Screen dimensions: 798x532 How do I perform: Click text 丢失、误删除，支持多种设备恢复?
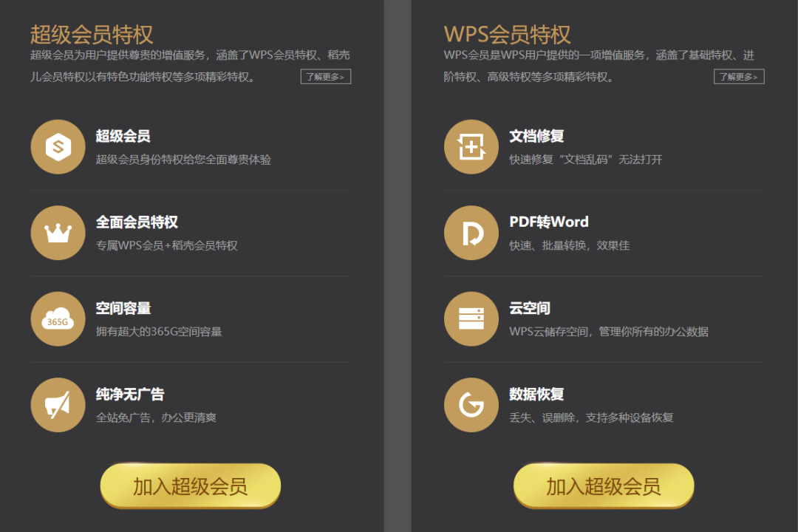591,418
